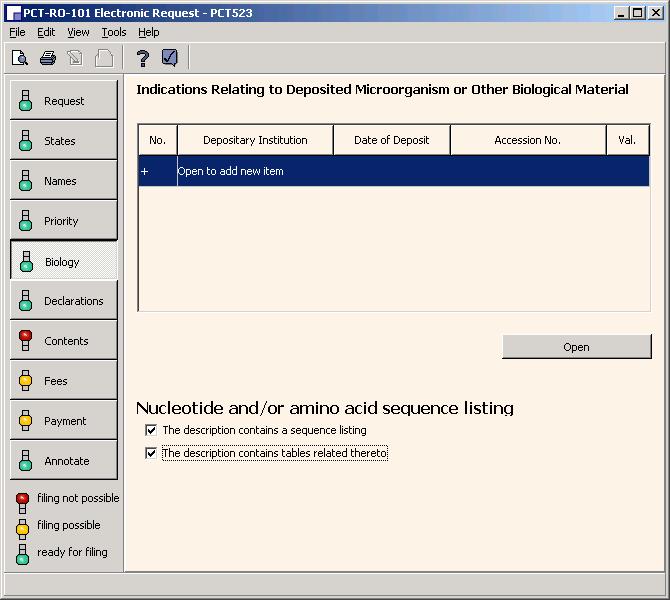Maximize the PCT-RO-101 window
The width and height of the screenshot is (670, 600).
637,13
